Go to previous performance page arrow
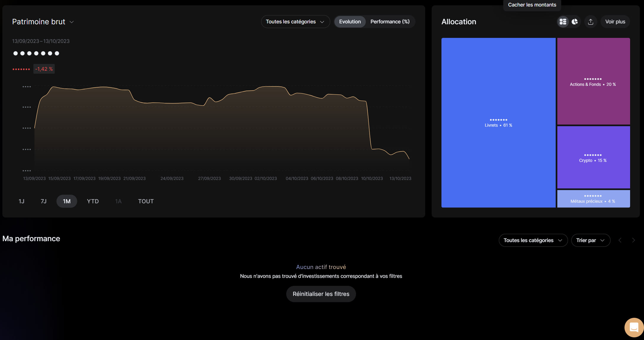Screen dimensions: 644x340 [x=620, y=240]
